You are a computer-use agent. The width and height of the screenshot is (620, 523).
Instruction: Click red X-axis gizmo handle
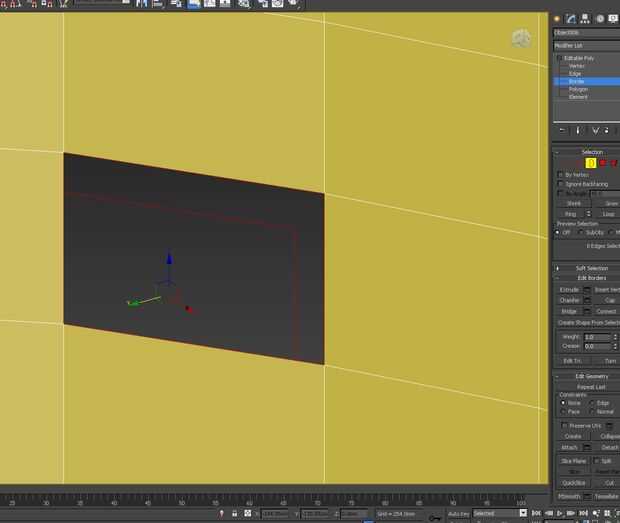click(x=188, y=309)
